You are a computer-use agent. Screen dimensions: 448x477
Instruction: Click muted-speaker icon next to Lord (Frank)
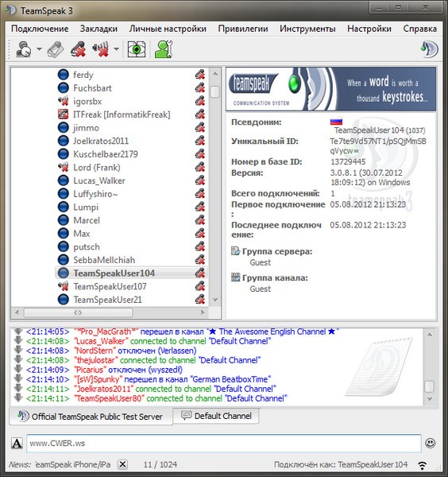coord(64,168)
